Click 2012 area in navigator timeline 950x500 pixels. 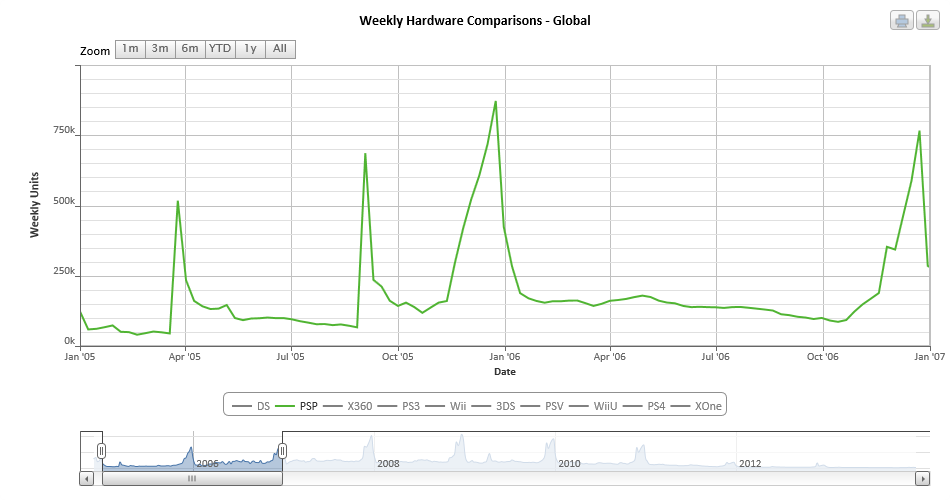pos(749,464)
